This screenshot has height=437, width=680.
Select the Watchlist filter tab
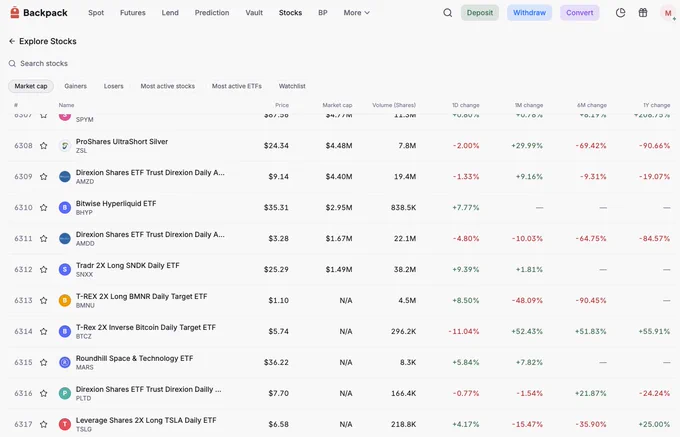tap(292, 86)
